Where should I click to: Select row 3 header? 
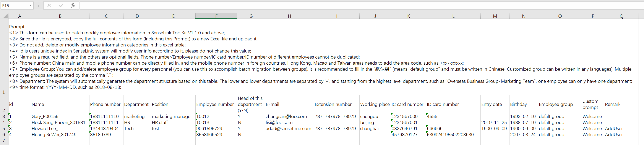(x=4, y=116)
